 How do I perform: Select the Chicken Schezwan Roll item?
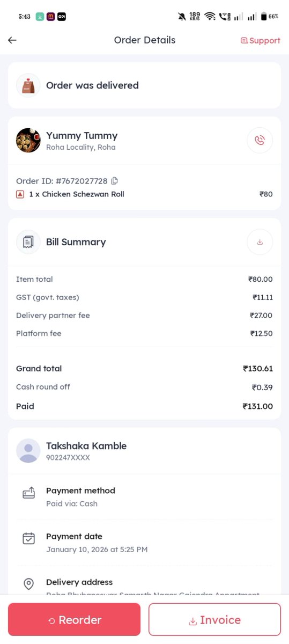[77, 194]
